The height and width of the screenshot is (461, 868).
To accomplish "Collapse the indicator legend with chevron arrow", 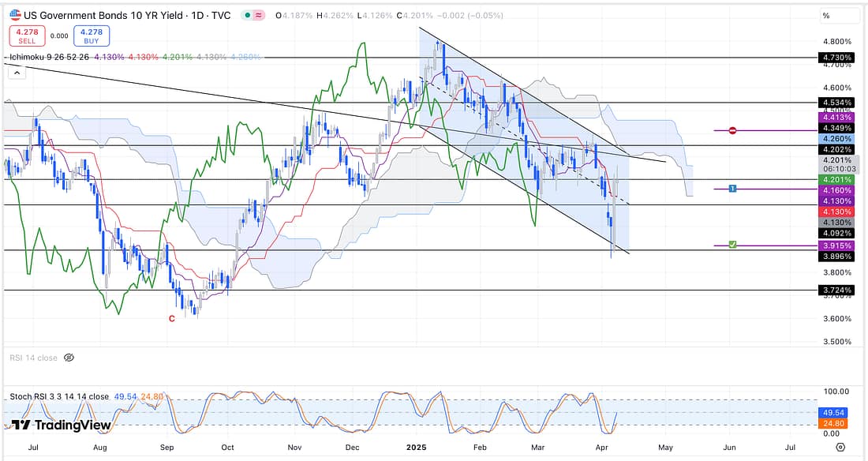I will (16, 73).
